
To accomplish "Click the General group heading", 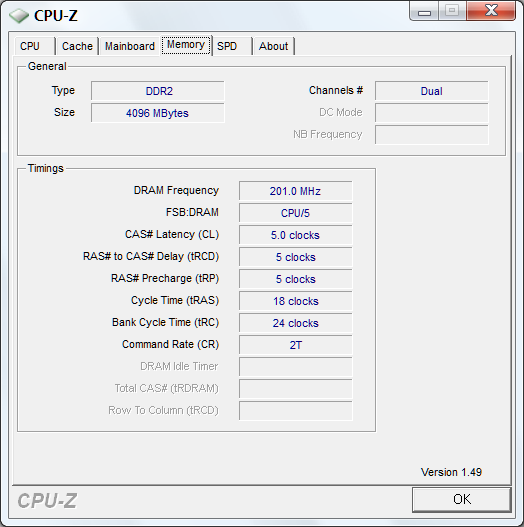I will [47, 66].
